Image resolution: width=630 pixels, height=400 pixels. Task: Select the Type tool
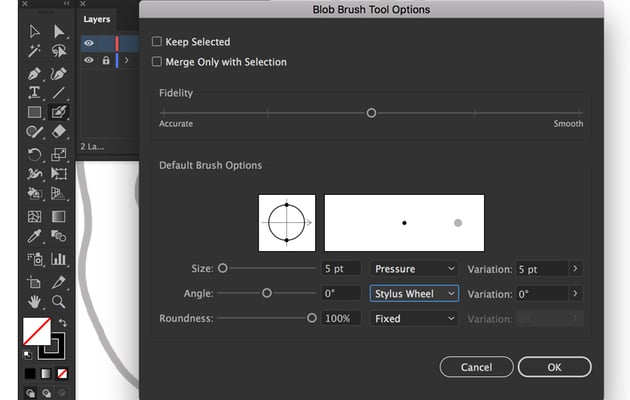tap(35, 93)
